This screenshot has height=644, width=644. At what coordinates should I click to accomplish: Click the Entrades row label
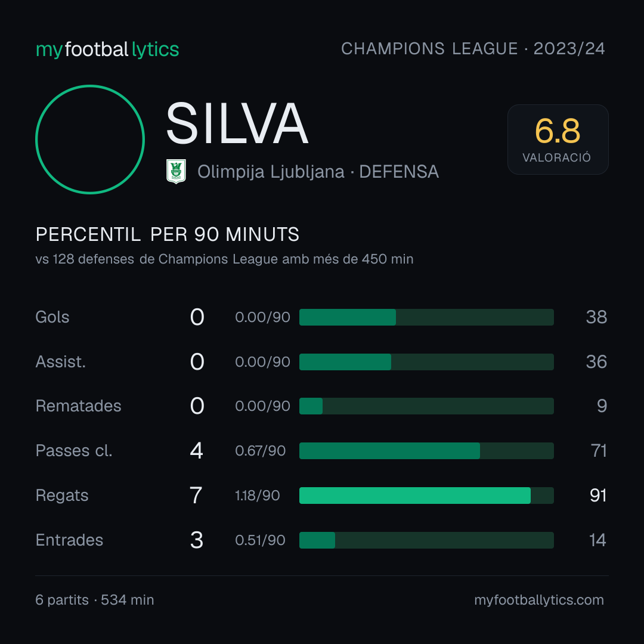click(69, 540)
